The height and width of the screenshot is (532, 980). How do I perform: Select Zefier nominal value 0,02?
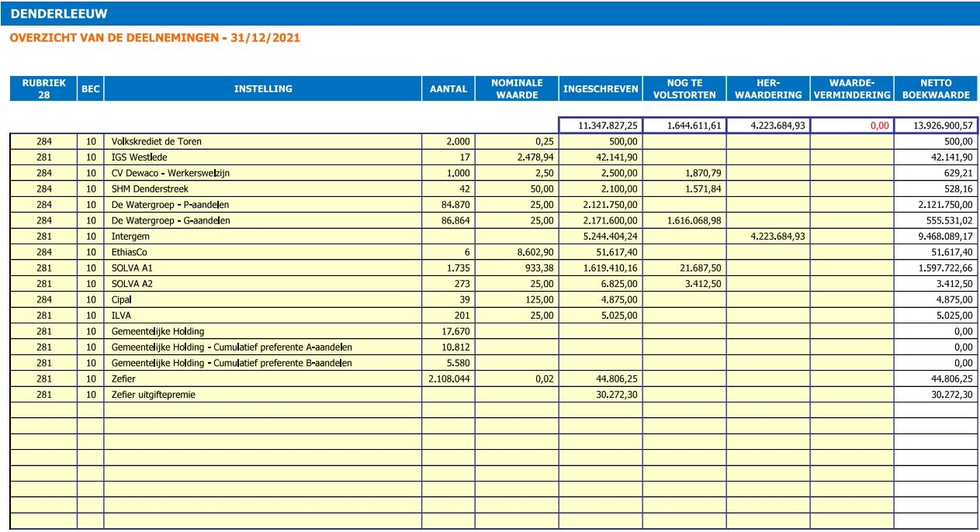517,378
